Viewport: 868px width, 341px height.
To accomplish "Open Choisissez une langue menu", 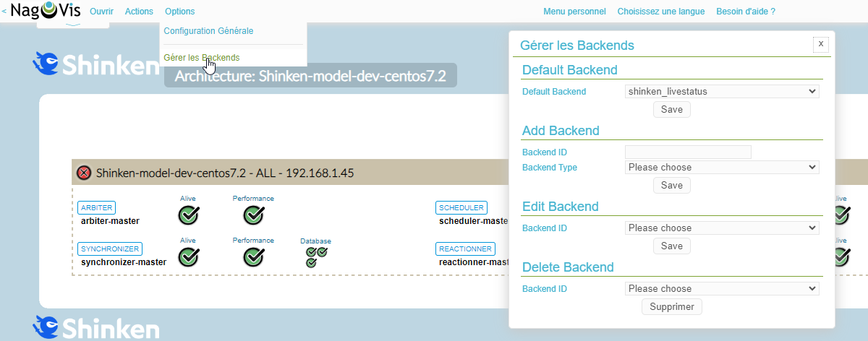I will [x=660, y=12].
